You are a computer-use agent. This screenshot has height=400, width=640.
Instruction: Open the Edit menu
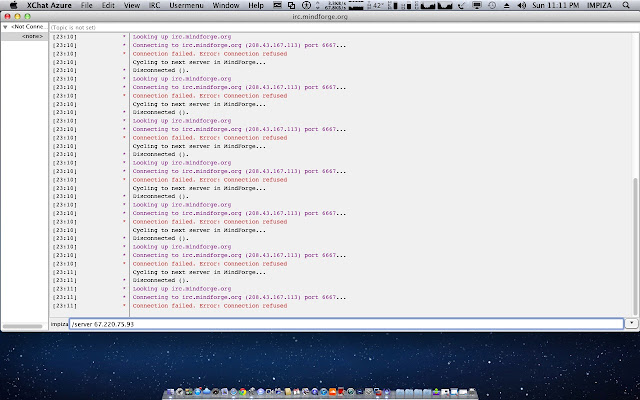coord(108,5)
